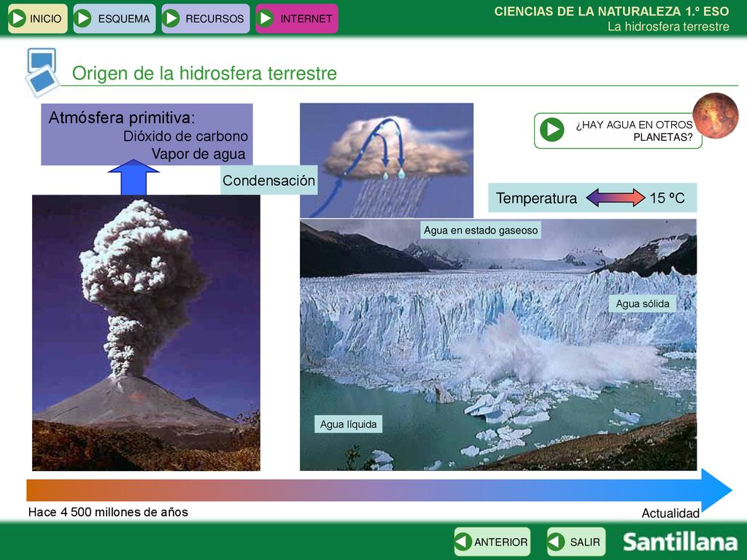Click the 'Temperatura' label
This screenshot has height=560, width=747.
point(536,198)
